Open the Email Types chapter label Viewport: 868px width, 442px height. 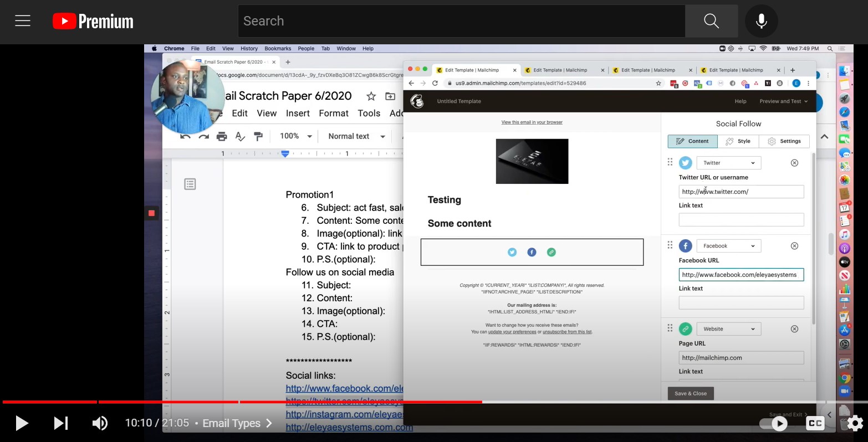[x=237, y=423]
